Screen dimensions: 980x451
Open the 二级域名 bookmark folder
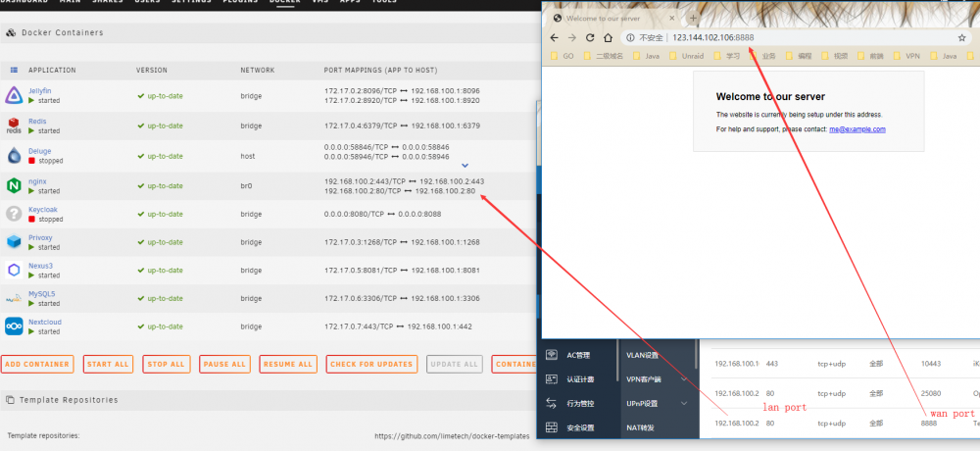pos(603,56)
